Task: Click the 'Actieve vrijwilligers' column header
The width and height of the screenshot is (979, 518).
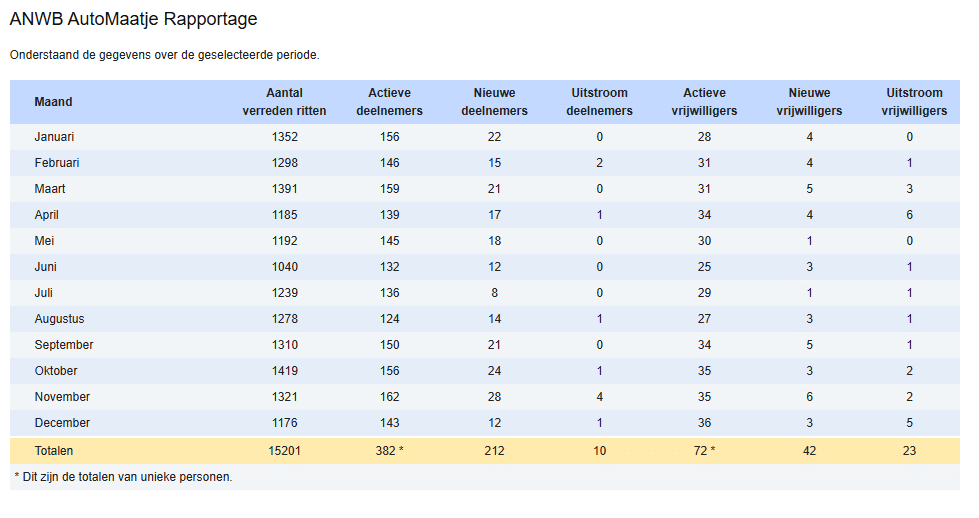Action: (x=704, y=102)
